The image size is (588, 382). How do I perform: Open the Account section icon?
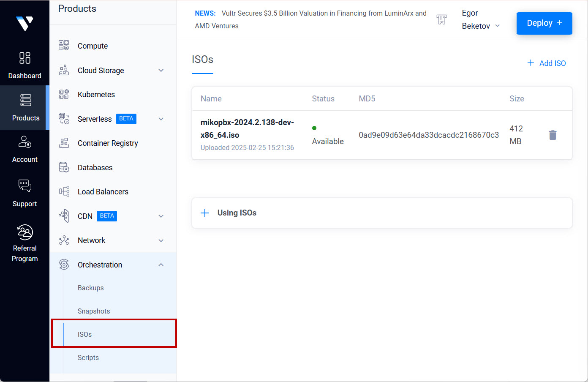[x=25, y=142]
